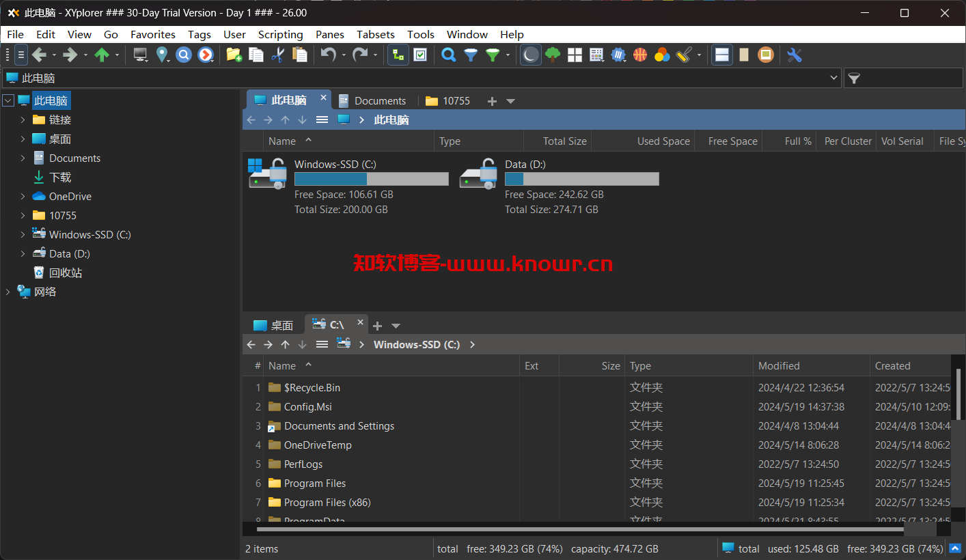Go forward with the Forward arrow
Viewport: 966px width, 560px height.
(70, 55)
